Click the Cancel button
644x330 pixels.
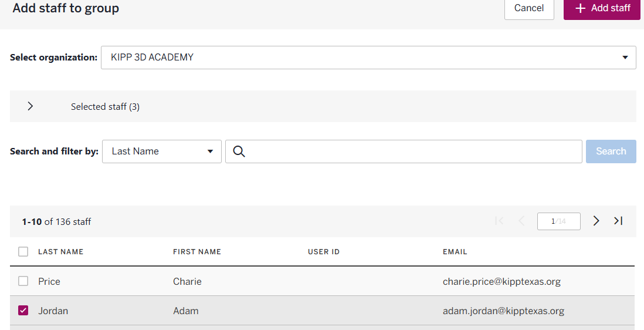click(x=528, y=8)
